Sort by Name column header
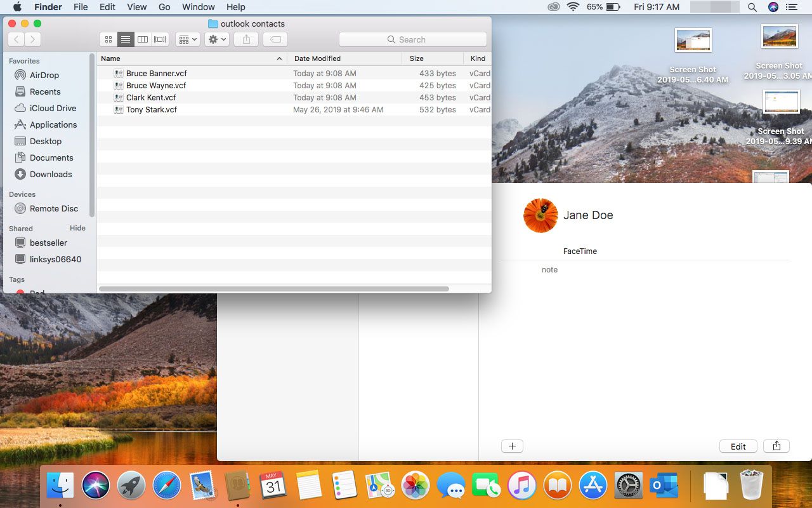Viewport: 812px width, 508px height. coord(192,58)
